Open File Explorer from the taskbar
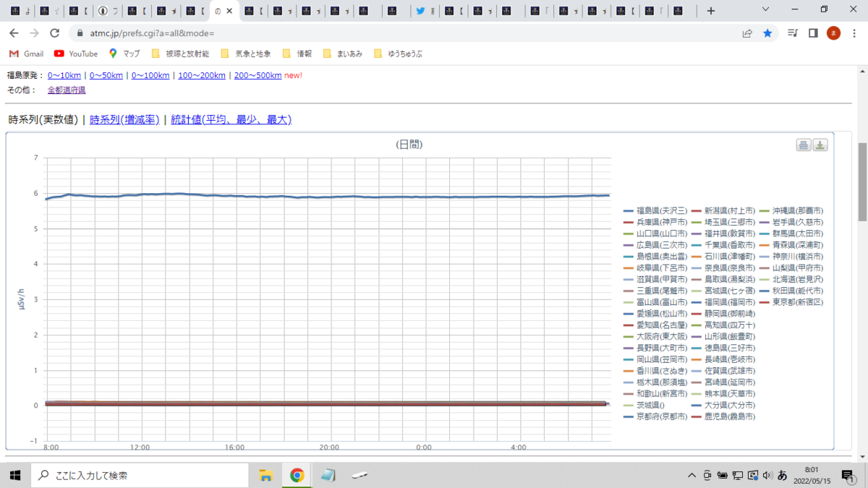Screen dimensions: 868x488 [x=265, y=475]
